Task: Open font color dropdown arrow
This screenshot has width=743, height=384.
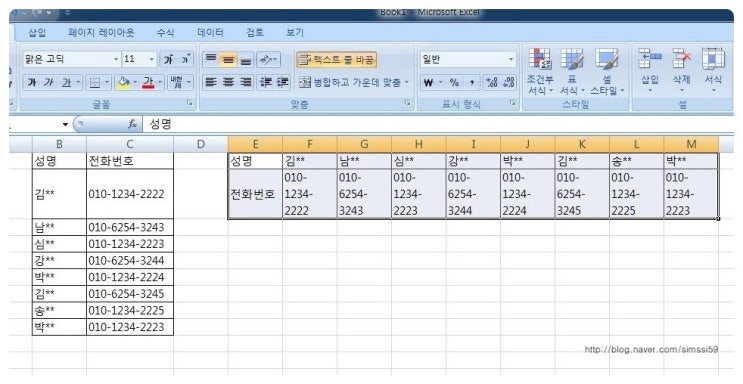Action: pos(161,82)
